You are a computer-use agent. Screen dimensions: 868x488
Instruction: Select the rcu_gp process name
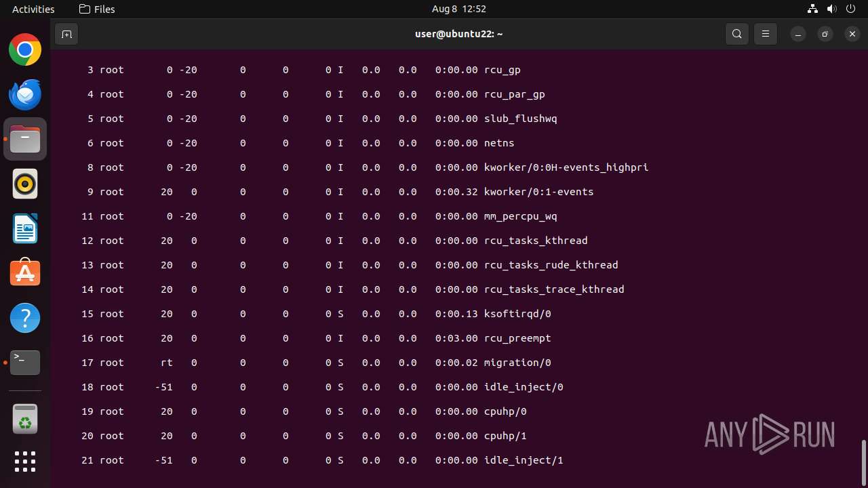coord(502,70)
